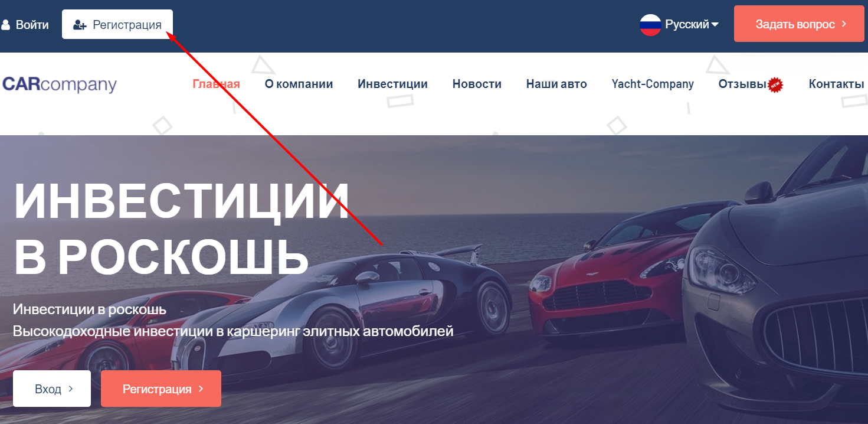Open the language selector caret arrow
Image resolution: width=868 pixels, height=424 pixels.
(x=715, y=25)
